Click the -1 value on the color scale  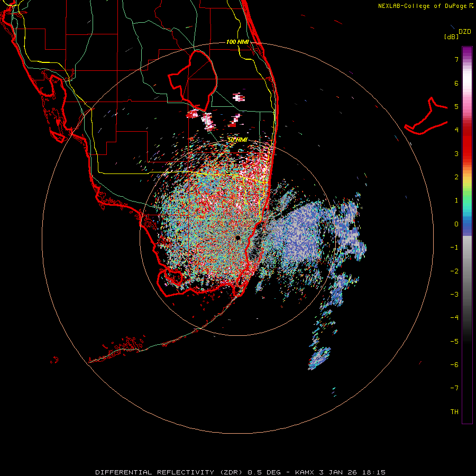(454, 248)
